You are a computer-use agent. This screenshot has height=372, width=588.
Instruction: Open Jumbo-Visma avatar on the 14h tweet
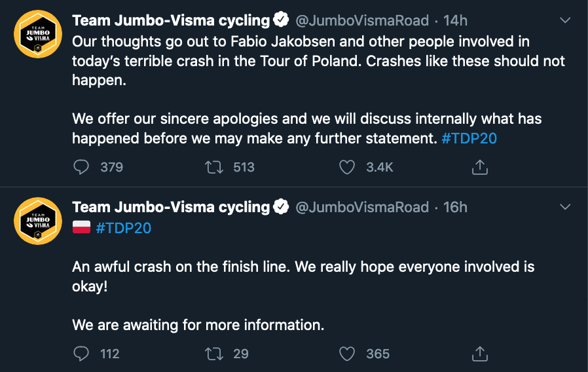point(38,34)
